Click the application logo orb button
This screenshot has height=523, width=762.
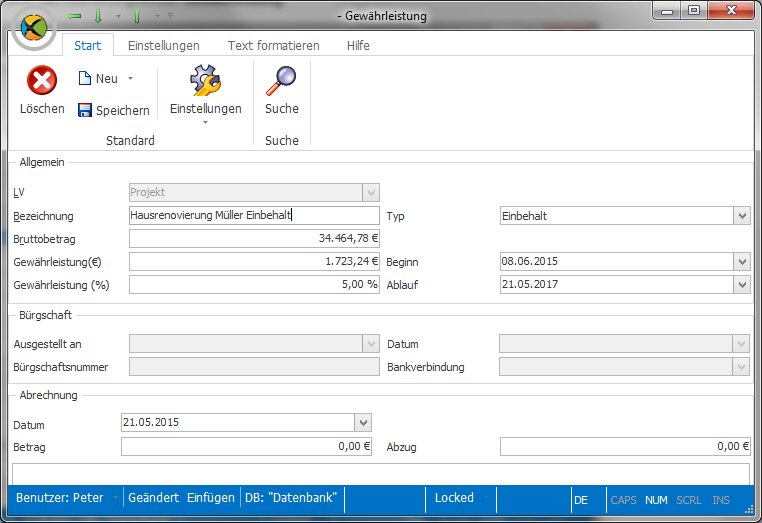click(34, 28)
